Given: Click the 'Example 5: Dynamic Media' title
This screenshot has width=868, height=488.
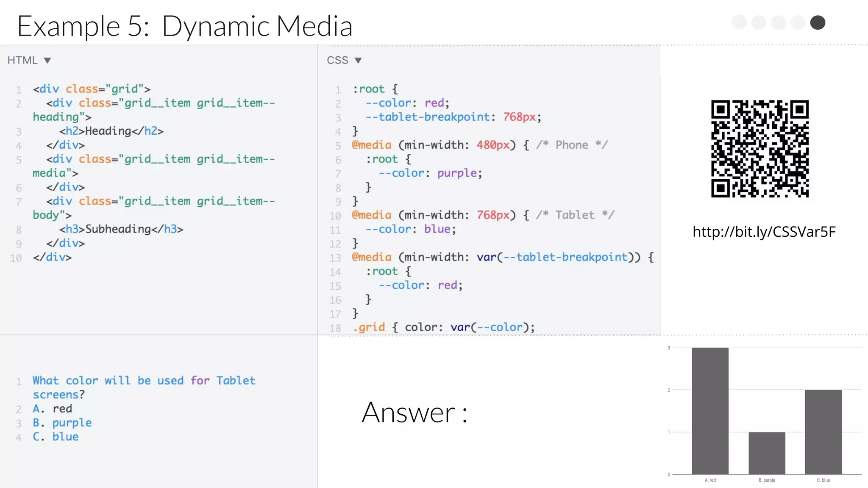Looking at the screenshot, I should (185, 26).
